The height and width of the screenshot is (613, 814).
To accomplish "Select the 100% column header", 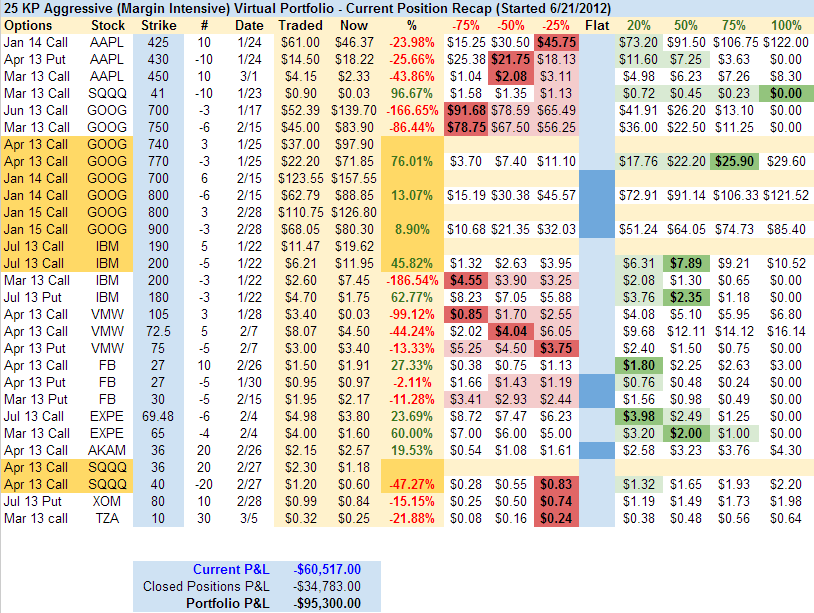I will click(787, 24).
